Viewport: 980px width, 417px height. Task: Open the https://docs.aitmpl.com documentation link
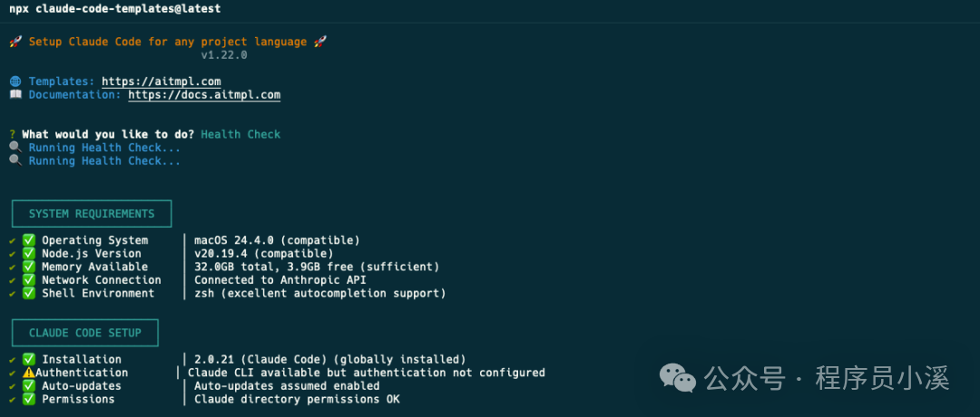(x=204, y=95)
